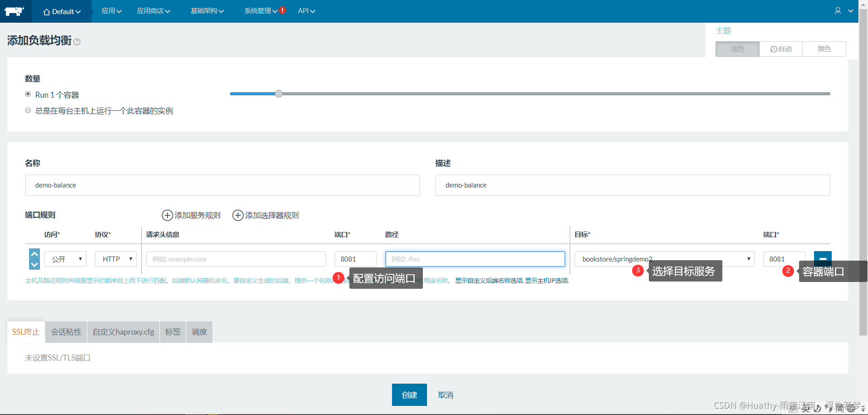Open the 公开 access dropdown
Viewport: 868px width, 415px height.
[x=65, y=259]
